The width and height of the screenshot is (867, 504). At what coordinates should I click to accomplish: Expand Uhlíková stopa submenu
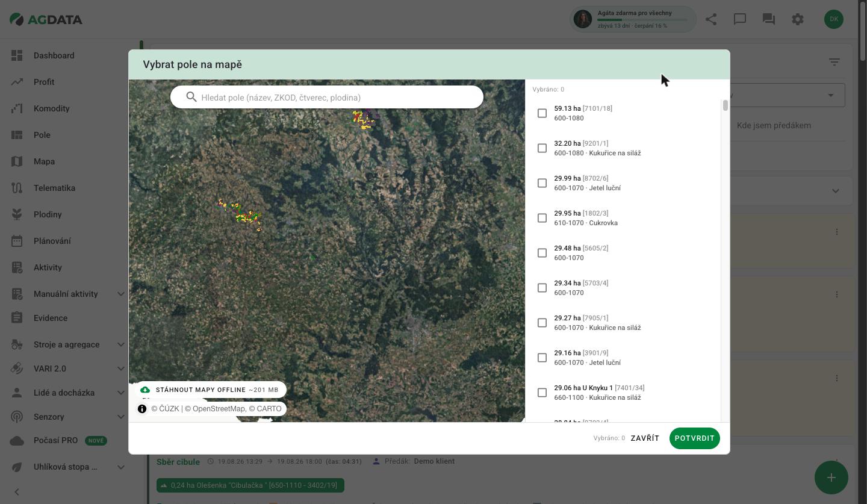[120, 467]
